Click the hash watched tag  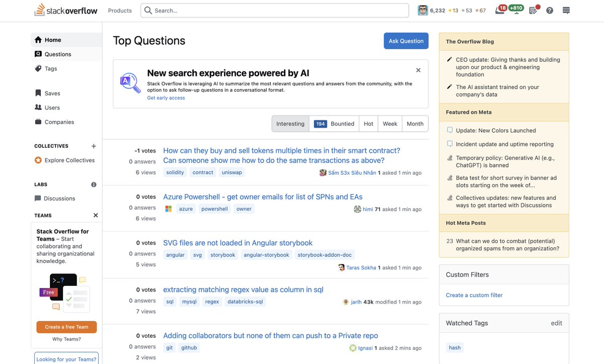[455, 347]
